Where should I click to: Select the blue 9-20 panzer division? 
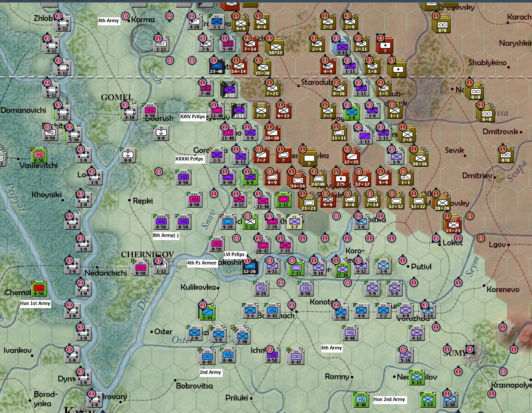(x=228, y=222)
